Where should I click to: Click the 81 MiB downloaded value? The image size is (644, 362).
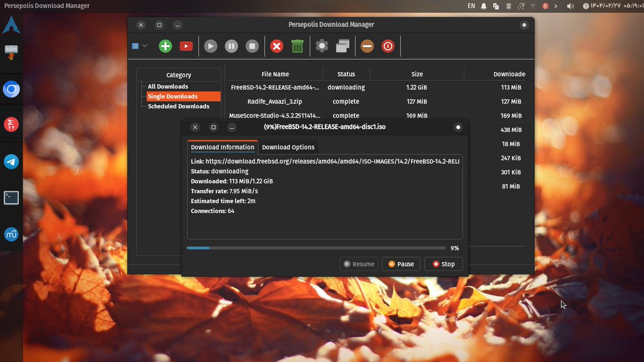coord(511,186)
